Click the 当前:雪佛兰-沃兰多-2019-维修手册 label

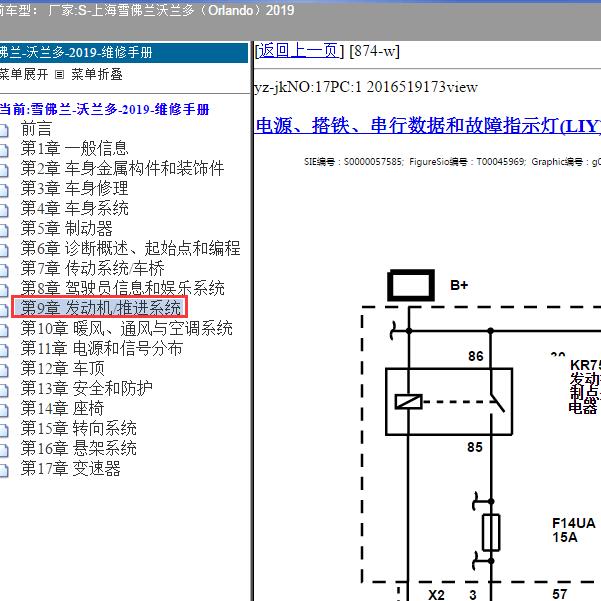coord(105,109)
